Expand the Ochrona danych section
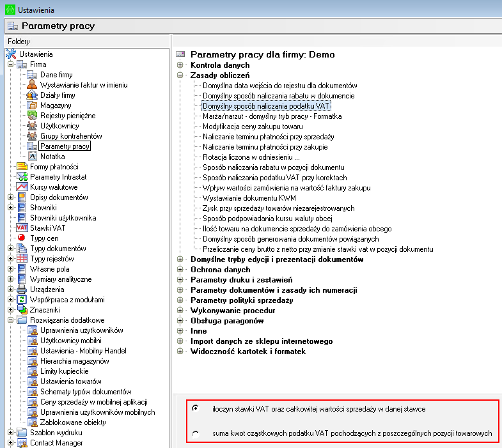The width and height of the screenshot is (502, 448). tap(180, 270)
